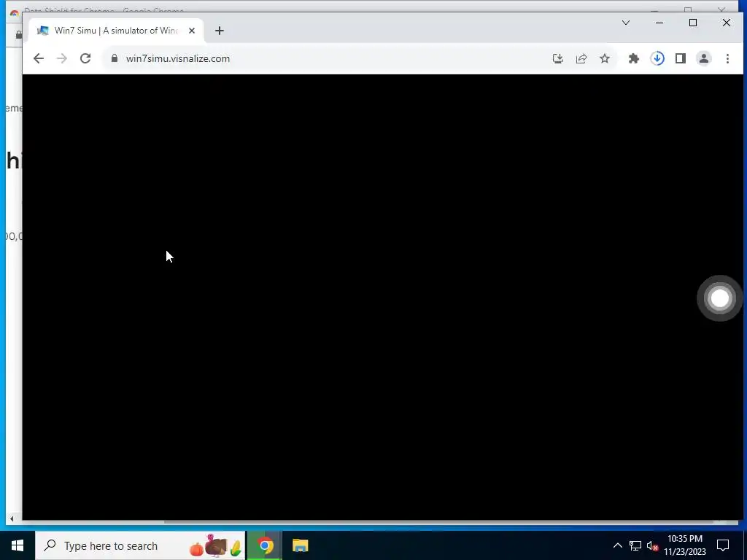Click the Thanksgiving search highlight icon
Image resolution: width=747 pixels, height=560 pixels.
pyautogui.click(x=216, y=545)
